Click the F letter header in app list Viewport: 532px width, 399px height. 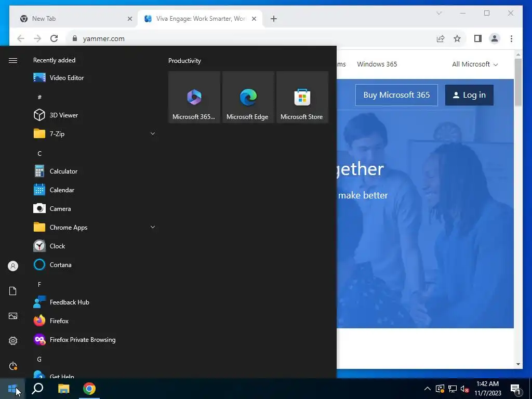coord(39,284)
